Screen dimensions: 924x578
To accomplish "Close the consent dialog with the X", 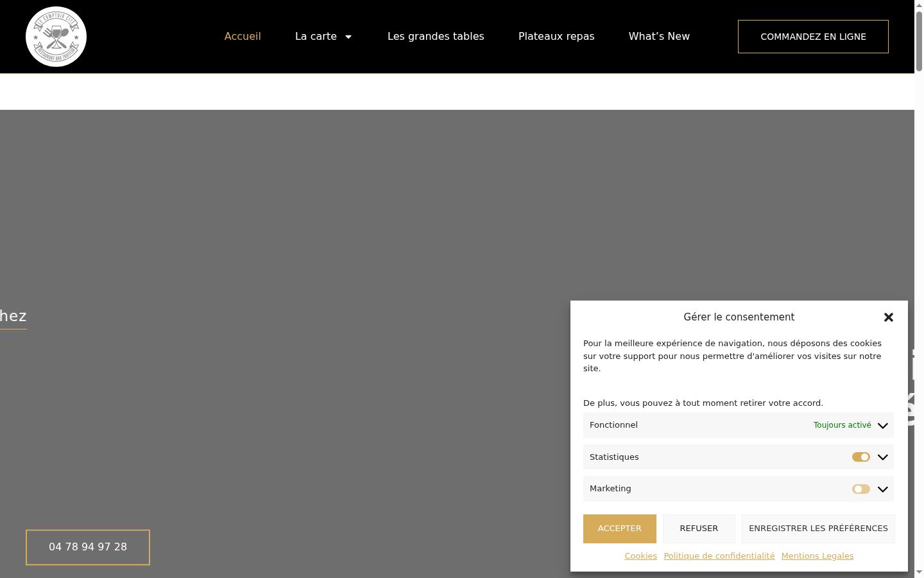I will [889, 317].
